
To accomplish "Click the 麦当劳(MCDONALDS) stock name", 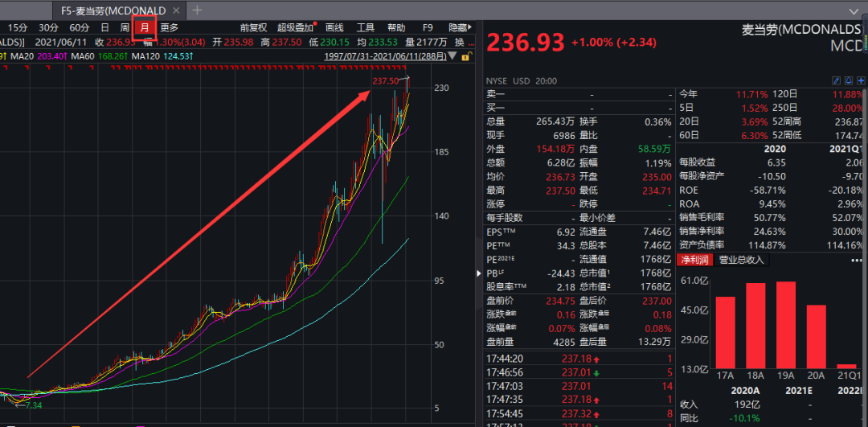I will point(802,28).
